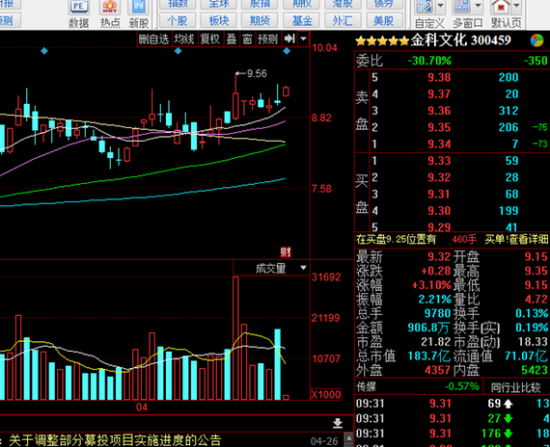Click the 外盘 value 4357

click(437, 370)
